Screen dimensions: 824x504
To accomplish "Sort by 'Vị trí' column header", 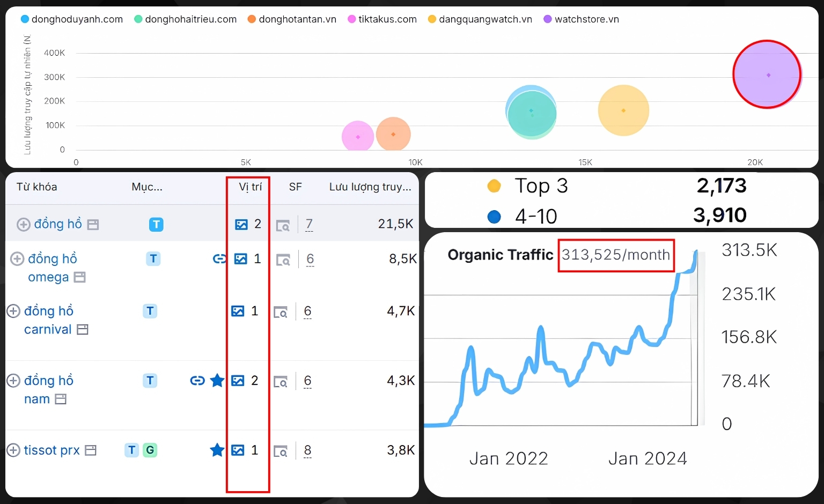I will click(250, 187).
